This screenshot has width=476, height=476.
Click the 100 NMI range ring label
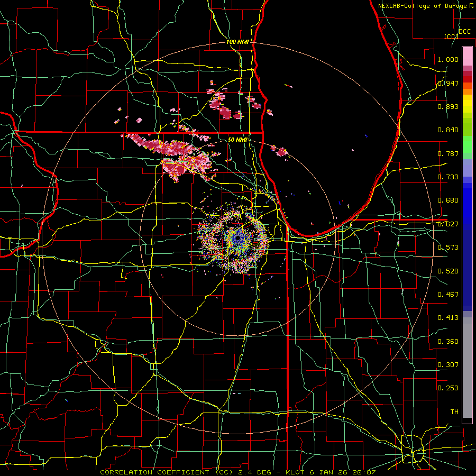pyautogui.click(x=237, y=42)
